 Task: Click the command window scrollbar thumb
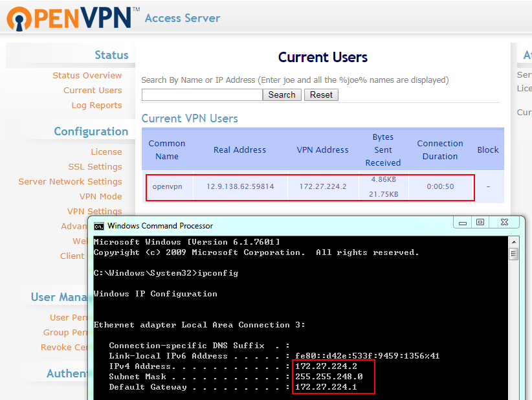[x=514, y=254]
